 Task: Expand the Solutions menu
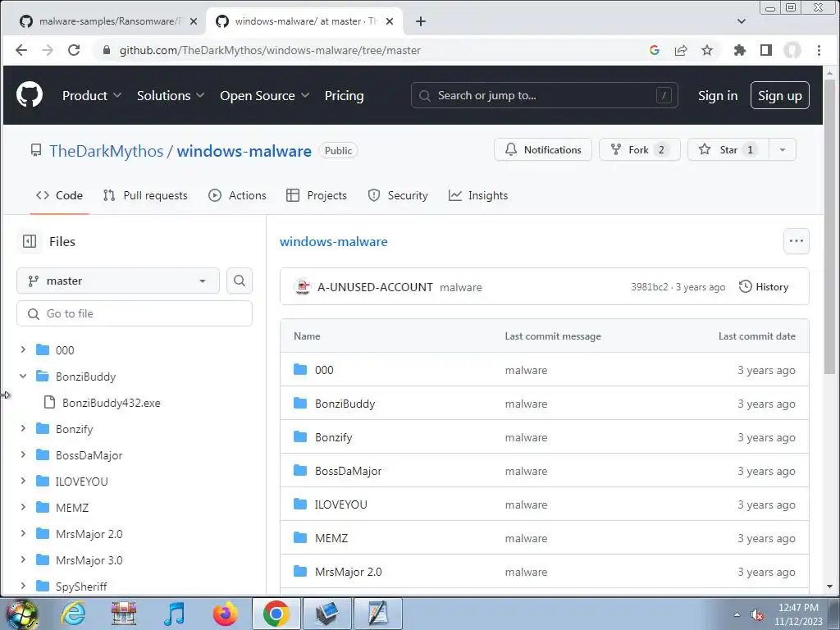[x=171, y=95]
